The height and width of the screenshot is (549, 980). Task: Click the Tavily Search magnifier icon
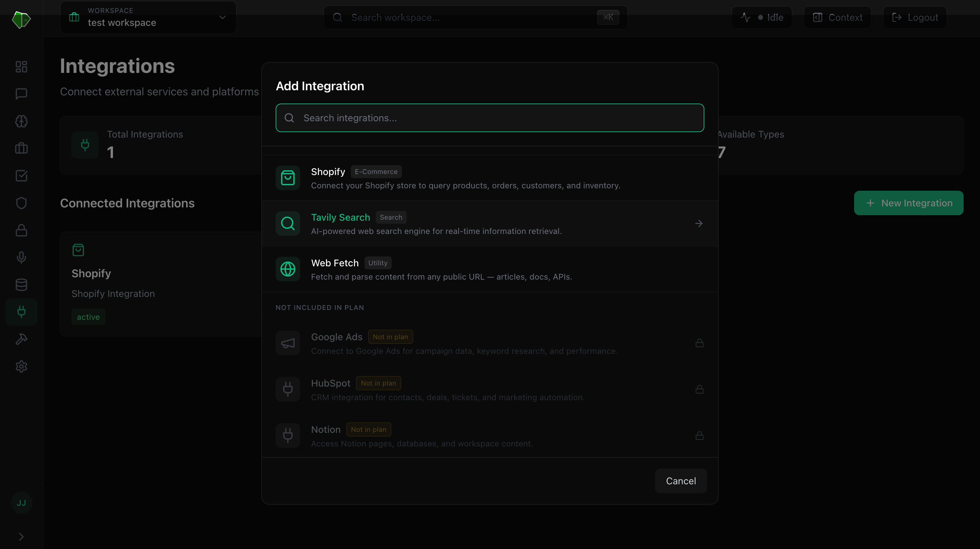click(288, 223)
